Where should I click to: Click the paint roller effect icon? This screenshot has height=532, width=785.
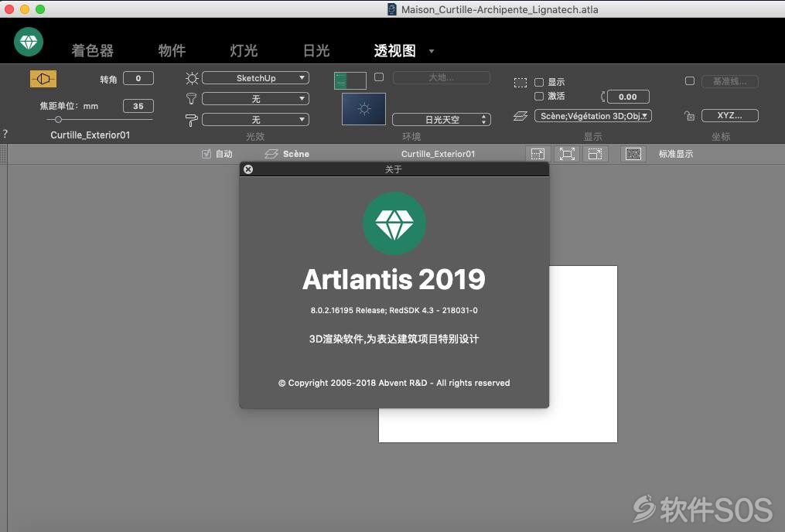(191, 120)
